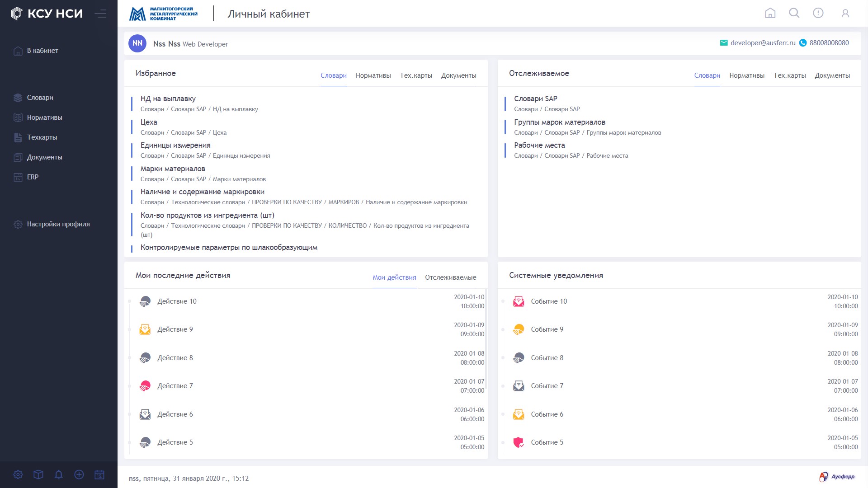
Task: Select Словари tab in Избранное panel
Action: (x=334, y=75)
